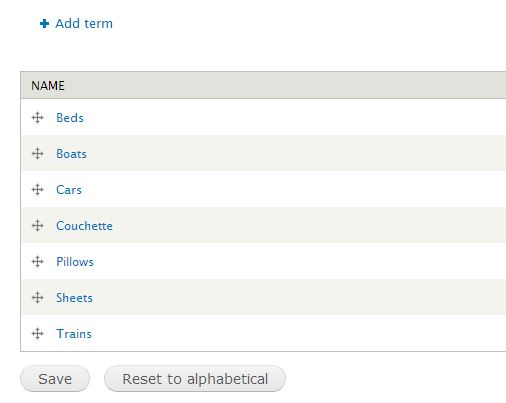Viewport: 506px width, 403px height.
Task: Open the Add term link
Action: (84, 24)
